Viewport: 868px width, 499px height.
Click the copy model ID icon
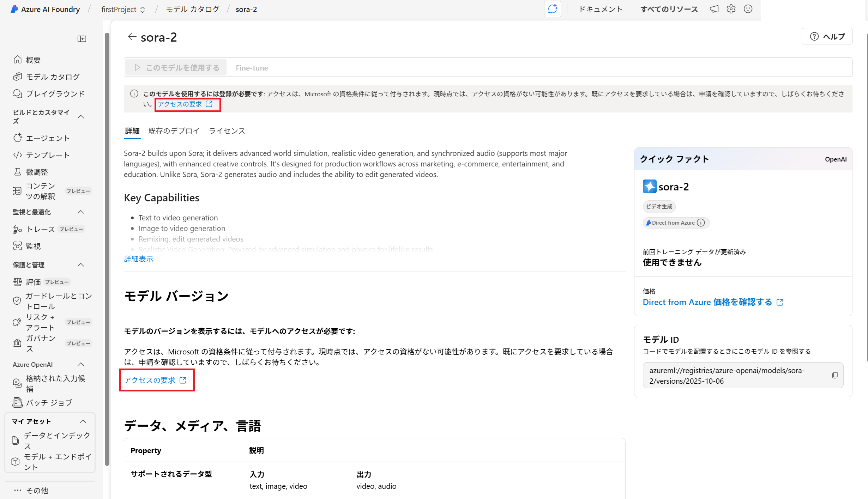(x=834, y=375)
